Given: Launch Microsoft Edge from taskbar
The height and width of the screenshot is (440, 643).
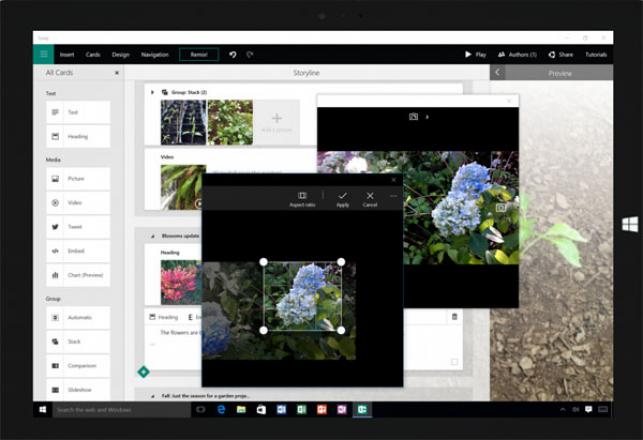Looking at the screenshot, I should (x=221, y=409).
